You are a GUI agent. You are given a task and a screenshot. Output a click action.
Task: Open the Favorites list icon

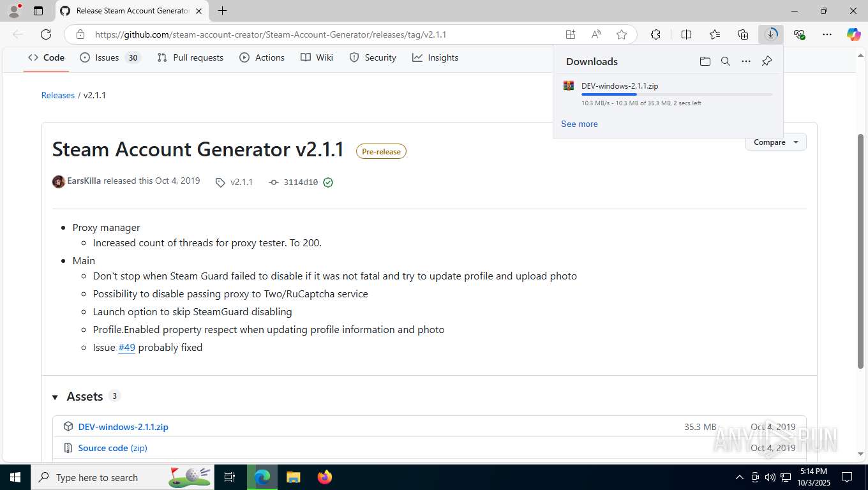point(715,34)
